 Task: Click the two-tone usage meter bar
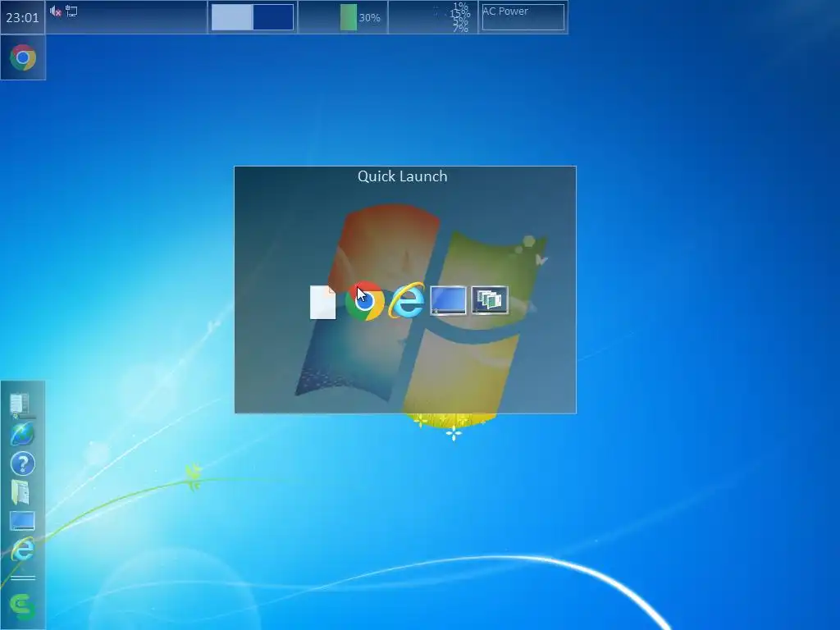click(x=253, y=17)
